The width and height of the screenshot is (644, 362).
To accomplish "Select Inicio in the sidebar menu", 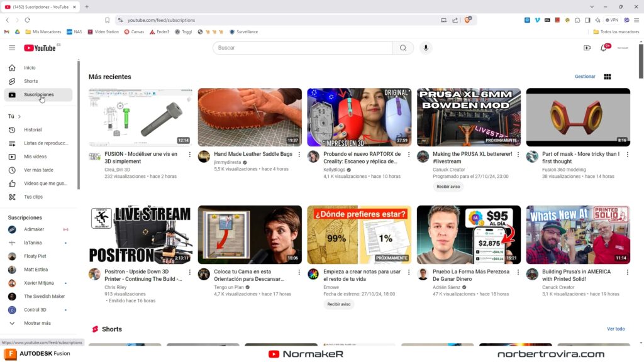I will (30, 68).
